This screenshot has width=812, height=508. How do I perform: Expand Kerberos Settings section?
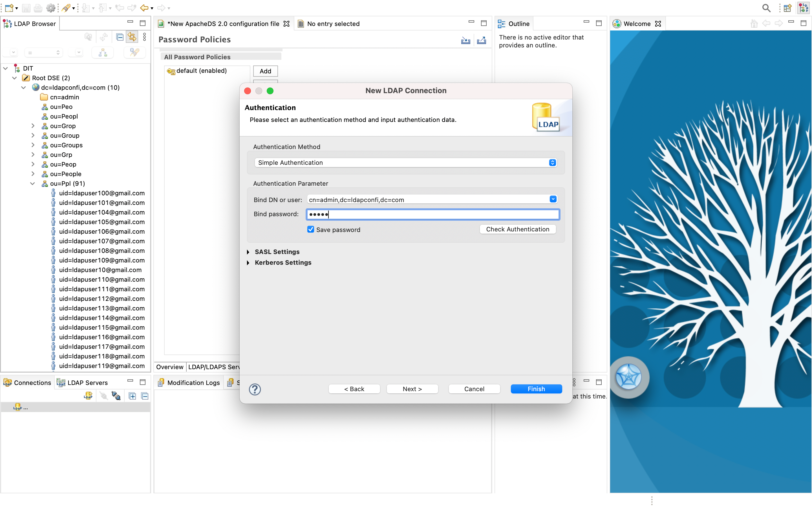pos(248,263)
